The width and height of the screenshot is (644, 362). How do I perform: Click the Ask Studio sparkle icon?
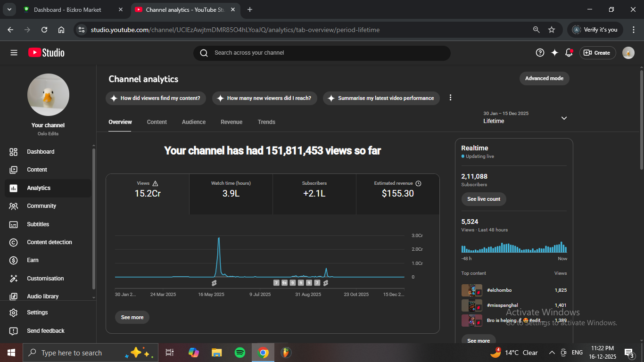coord(554,53)
